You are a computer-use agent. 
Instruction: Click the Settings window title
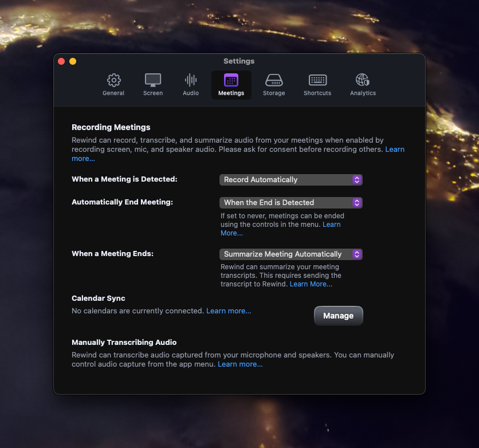239,61
